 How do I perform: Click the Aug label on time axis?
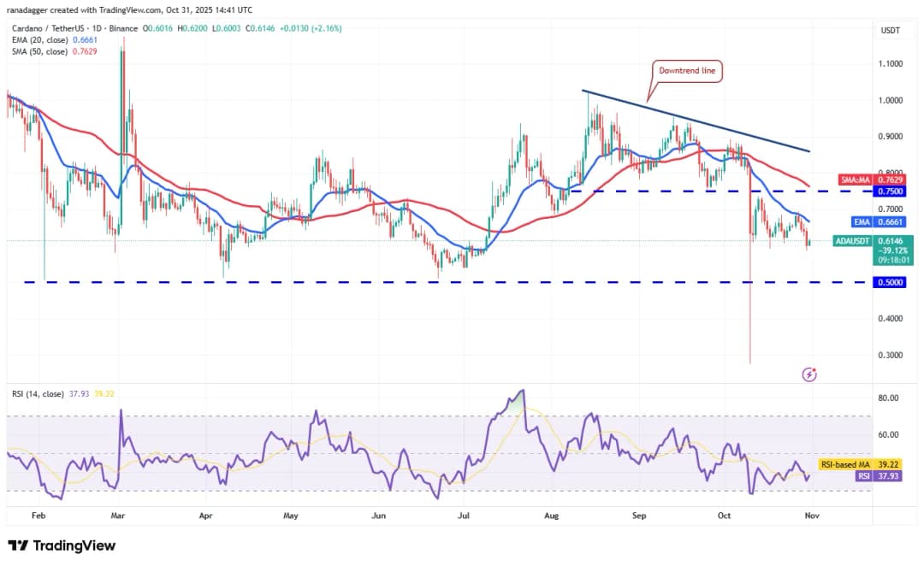[x=551, y=516]
